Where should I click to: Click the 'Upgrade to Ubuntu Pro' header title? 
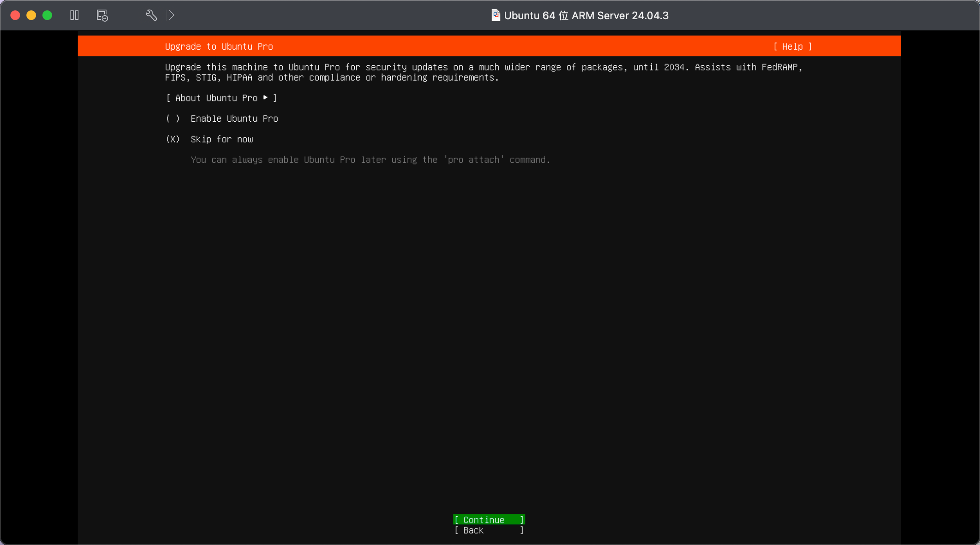click(219, 46)
